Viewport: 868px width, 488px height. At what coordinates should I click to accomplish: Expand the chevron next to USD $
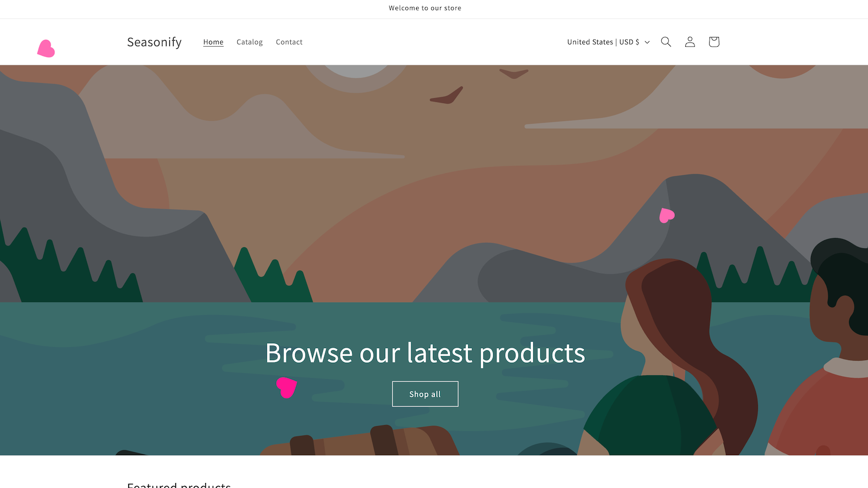pos(647,42)
